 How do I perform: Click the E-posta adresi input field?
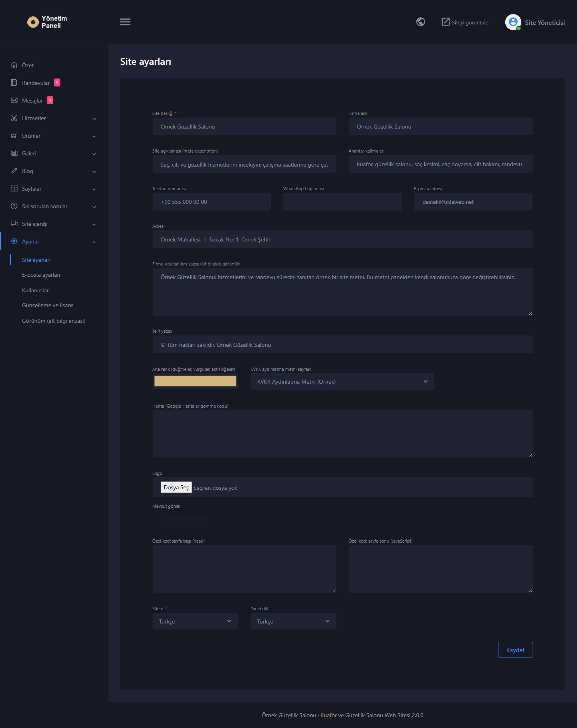(473, 202)
